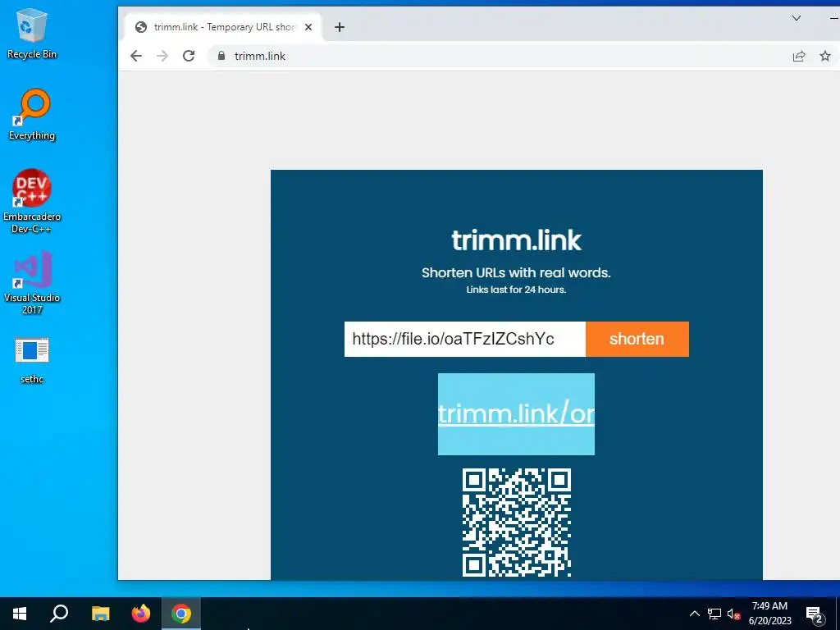Click the URL input field with file.io link
The image size is (840, 630).
(x=465, y=339)
